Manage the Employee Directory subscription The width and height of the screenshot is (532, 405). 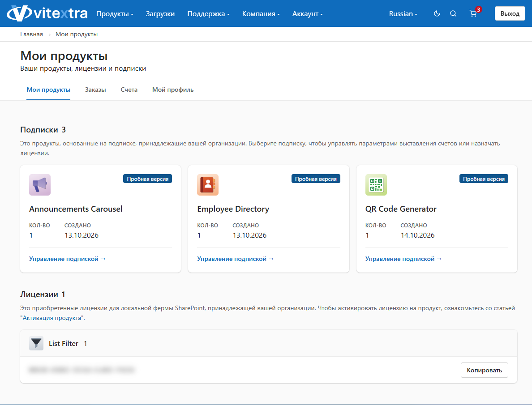point(235,259)
